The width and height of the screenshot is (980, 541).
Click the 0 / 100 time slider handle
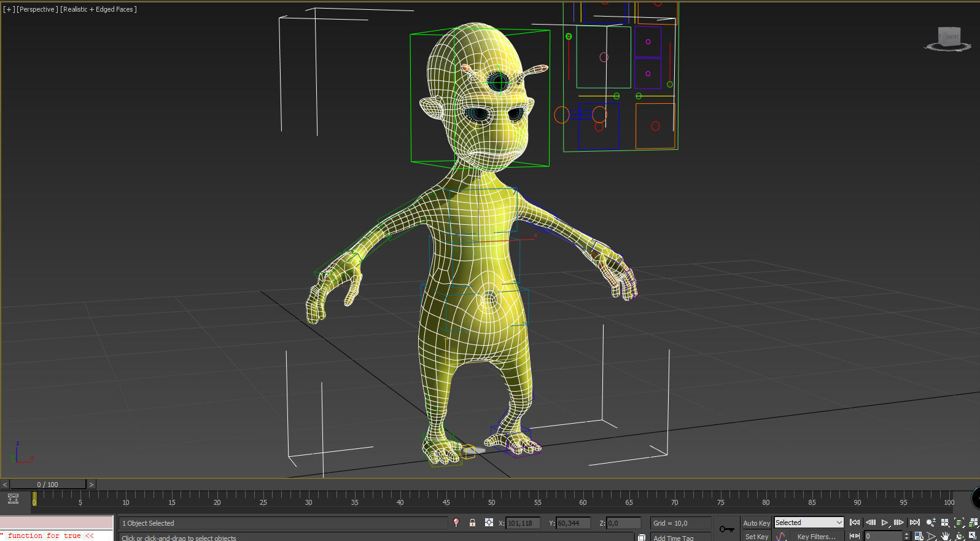tap(48, 485)
